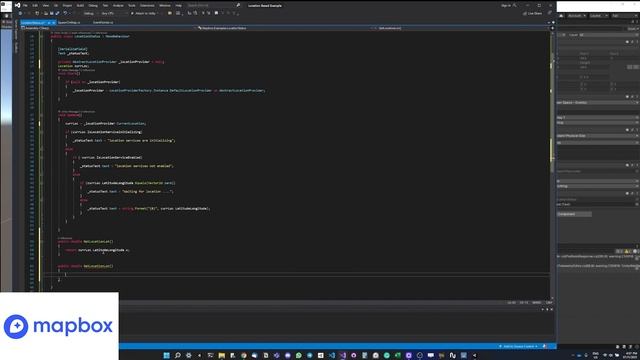Viewport: 640px width, 360px height.
Task: Open the Edit menu
Action: click(35, 6)
